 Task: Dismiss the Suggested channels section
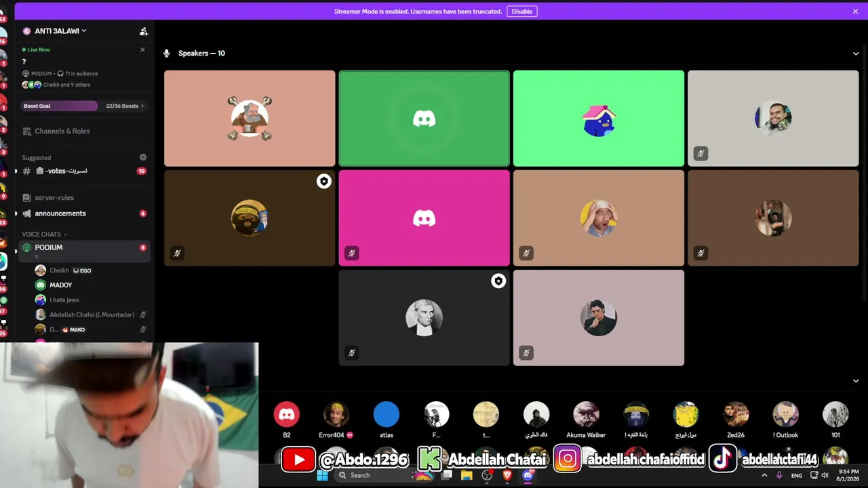(x=142, y=157)
